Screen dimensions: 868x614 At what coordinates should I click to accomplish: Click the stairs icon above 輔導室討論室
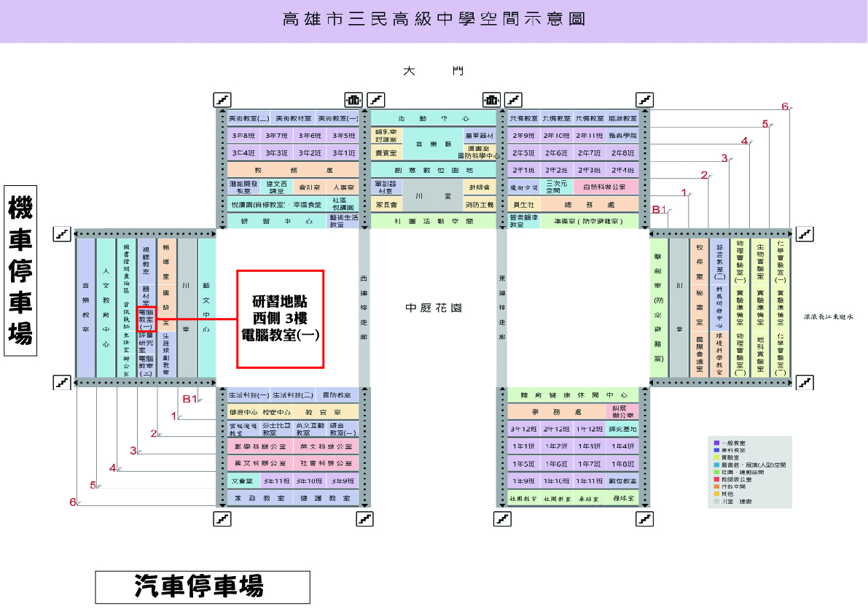click(376, 100)
